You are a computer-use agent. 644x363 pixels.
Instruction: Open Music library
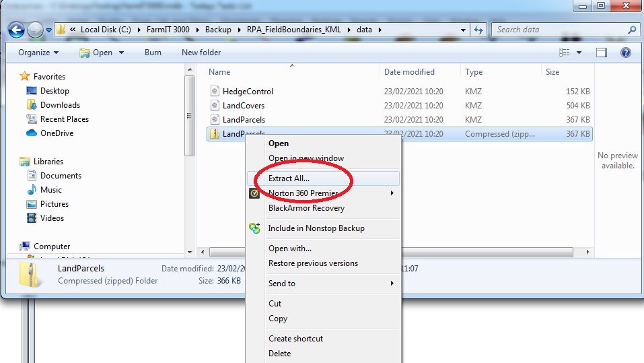coord(51,190)
